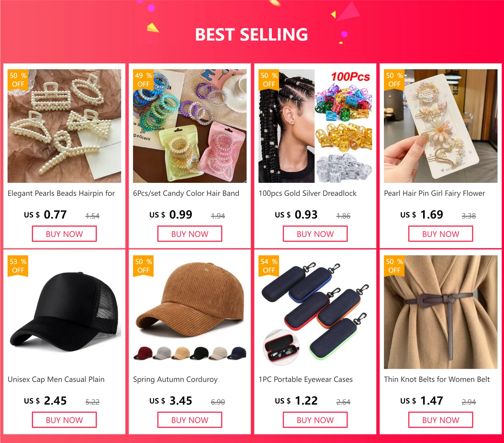
Task: Open the black mesh trucker cap image
Action: point(64,312)
